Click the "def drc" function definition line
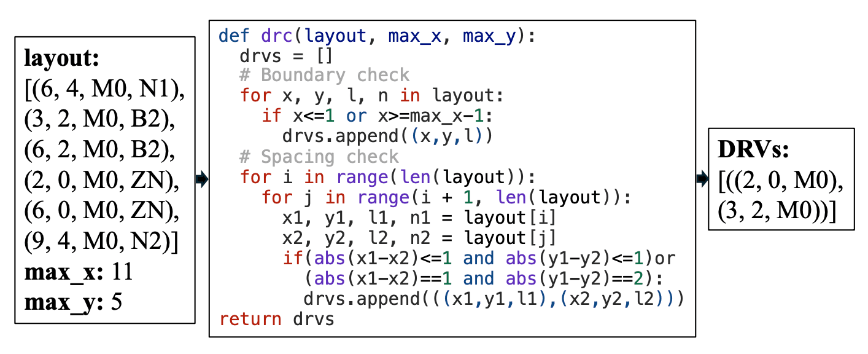868x354 pixels. 377,36
